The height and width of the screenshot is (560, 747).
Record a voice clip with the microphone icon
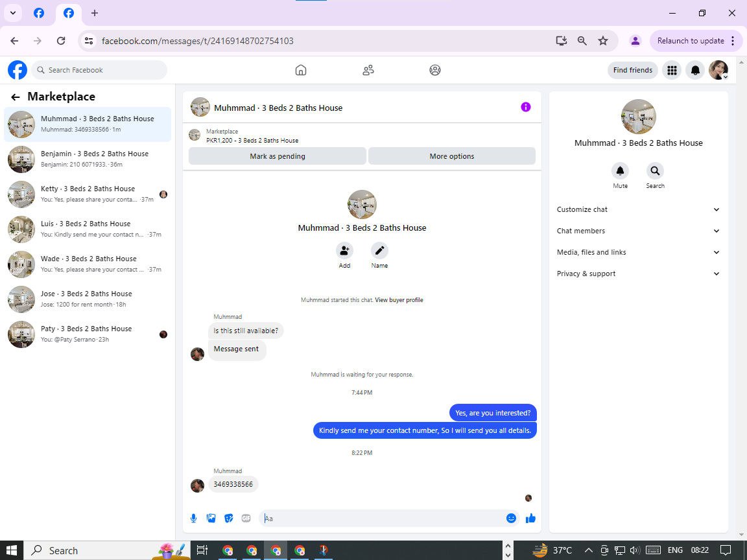point(193,518)
